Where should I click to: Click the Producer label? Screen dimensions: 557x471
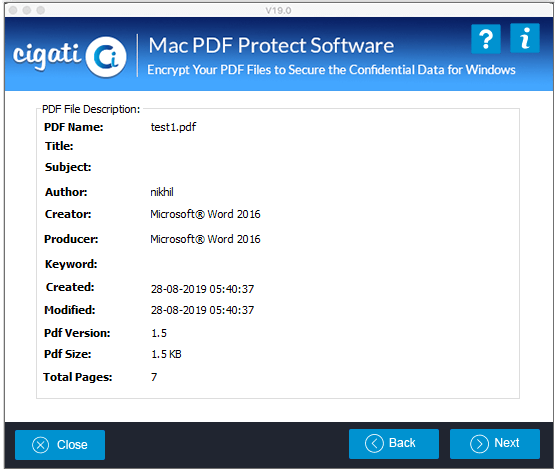tap(71, 239)
